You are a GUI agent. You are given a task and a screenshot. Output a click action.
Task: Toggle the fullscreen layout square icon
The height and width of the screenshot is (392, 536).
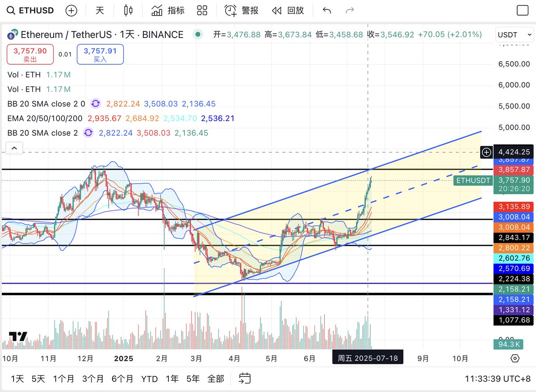(522, 11)
